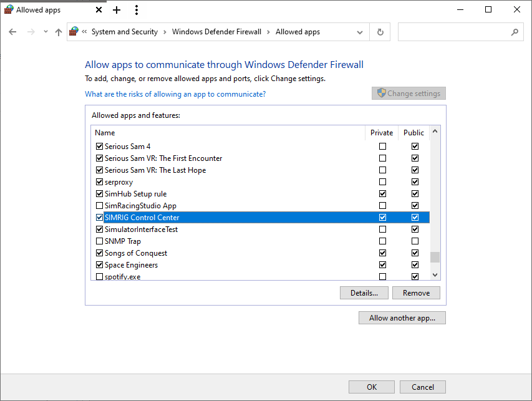This screenshot has height=401, width=532.
Task: Expand the hidden breadcrumb path chevrons
Action: (x=84, y=32)
